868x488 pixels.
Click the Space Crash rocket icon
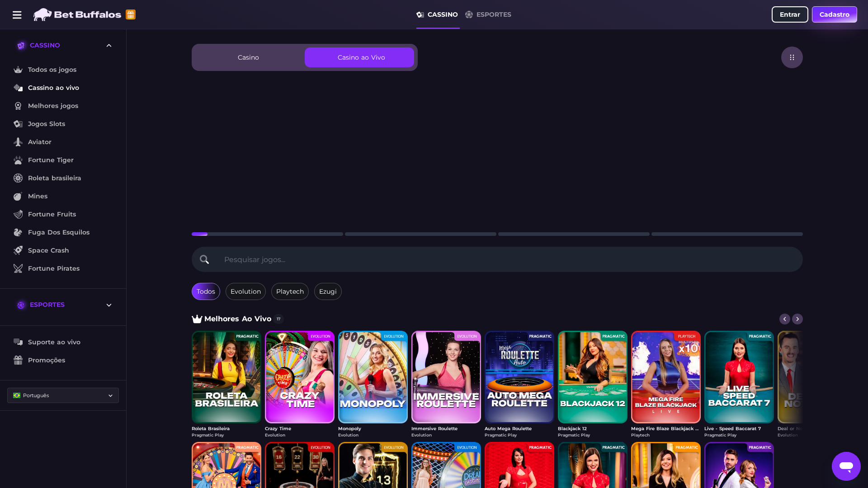pyautogui.click(x=18, y=250)
